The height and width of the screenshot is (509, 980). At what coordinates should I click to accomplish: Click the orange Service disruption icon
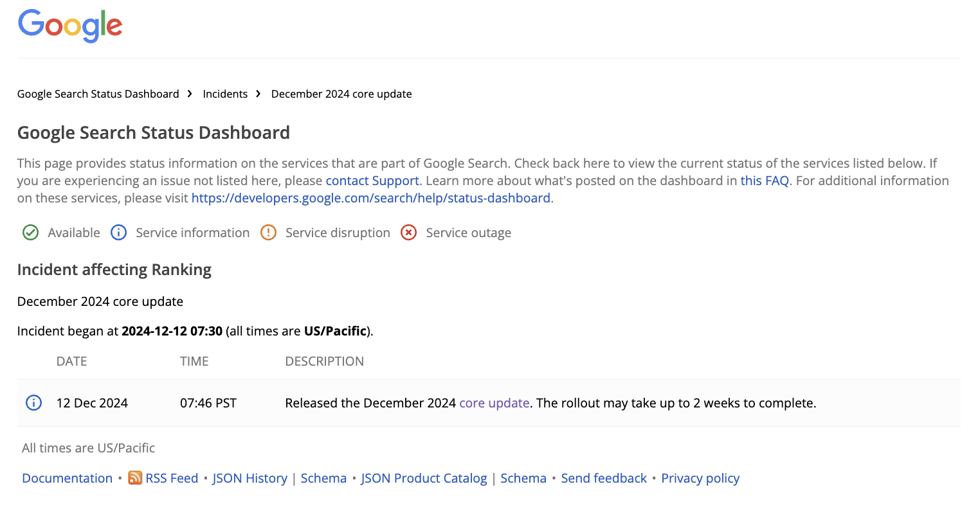pos(268,233)
